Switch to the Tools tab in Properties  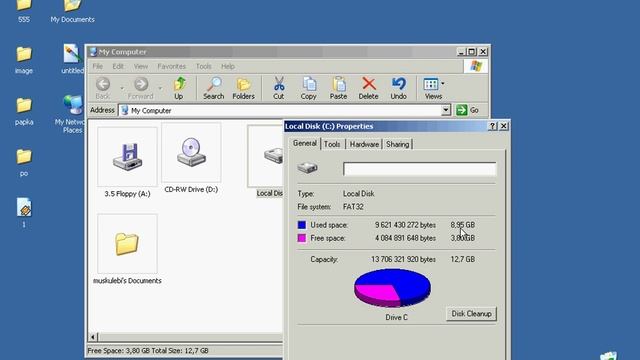tap(332, 144)
